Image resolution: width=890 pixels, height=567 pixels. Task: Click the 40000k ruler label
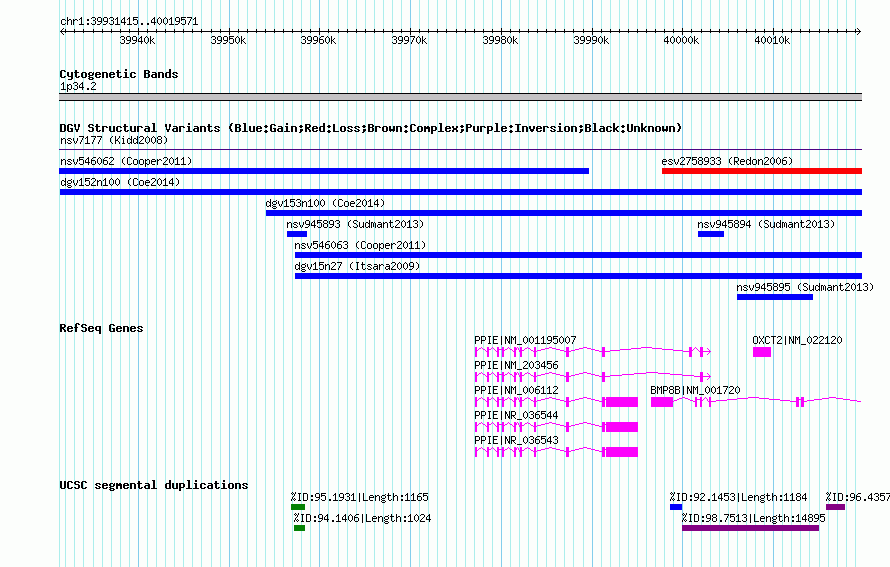(681, 40)
